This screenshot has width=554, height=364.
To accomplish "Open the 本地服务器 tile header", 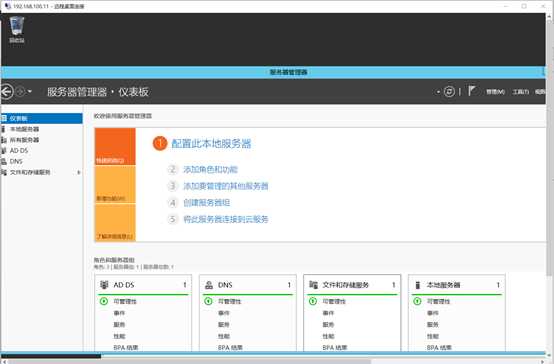I will (457, 285).
